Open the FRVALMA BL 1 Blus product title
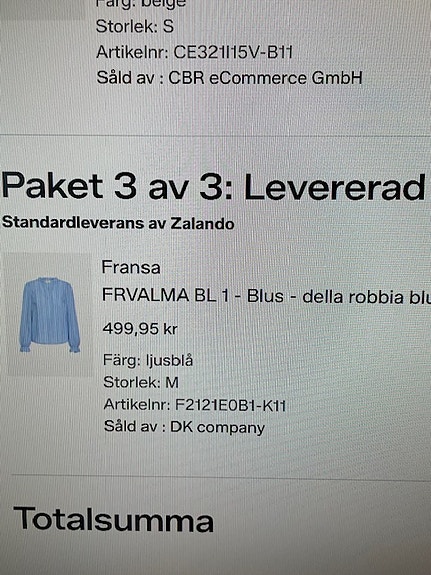The image size is (431, 575). tap(266, 296)
